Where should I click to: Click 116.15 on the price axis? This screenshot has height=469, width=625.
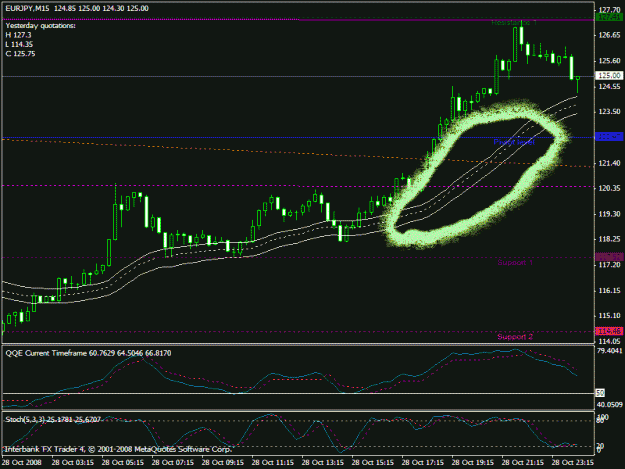click(609, 290)
